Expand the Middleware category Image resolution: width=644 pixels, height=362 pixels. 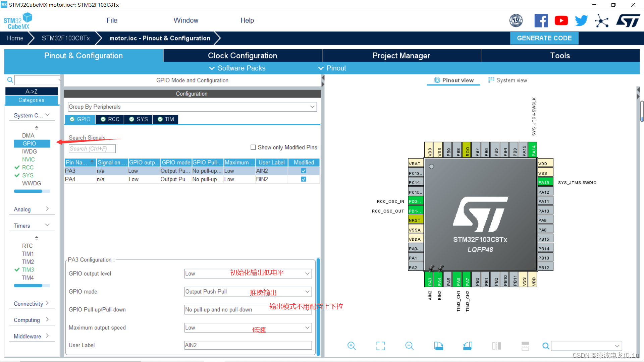click(32, 336)
